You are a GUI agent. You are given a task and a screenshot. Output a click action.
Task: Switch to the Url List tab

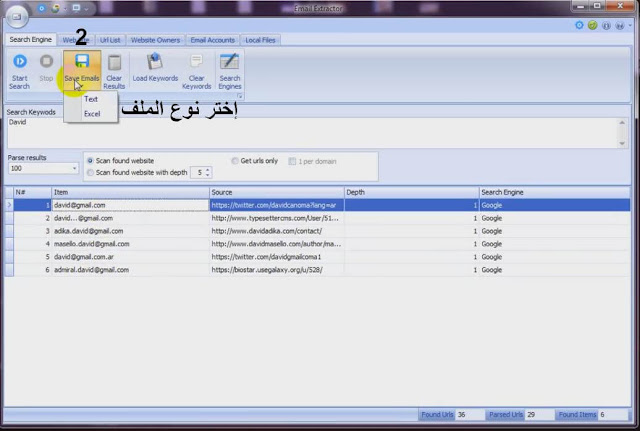[110, 40]
